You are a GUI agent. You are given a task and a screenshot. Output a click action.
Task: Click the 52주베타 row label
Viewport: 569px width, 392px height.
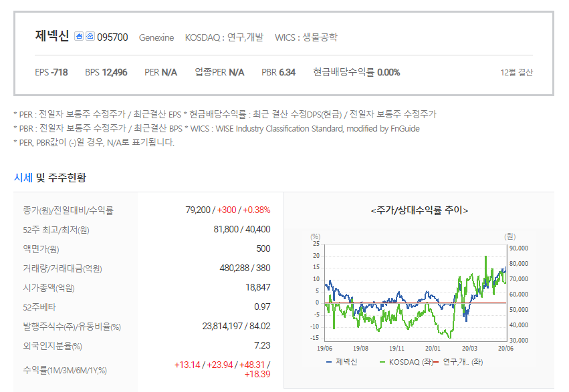[39, 307]
